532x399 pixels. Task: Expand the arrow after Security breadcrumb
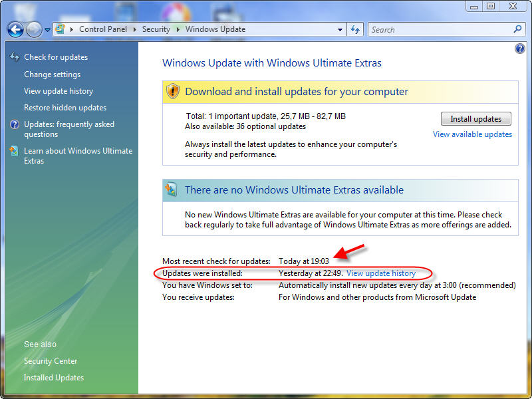178,29
